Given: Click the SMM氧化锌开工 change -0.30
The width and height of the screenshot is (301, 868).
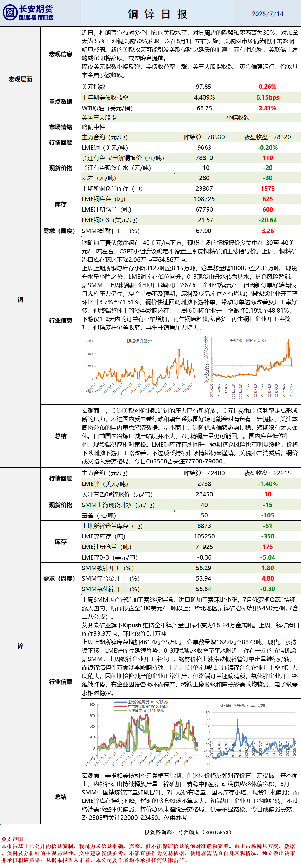Looking at the screenshot, I should tap(268, 589).
